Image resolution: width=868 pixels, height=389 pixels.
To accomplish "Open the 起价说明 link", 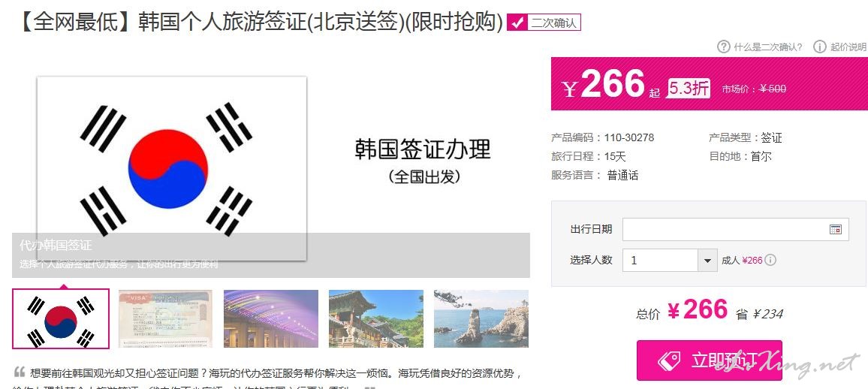I will [848, 47].
